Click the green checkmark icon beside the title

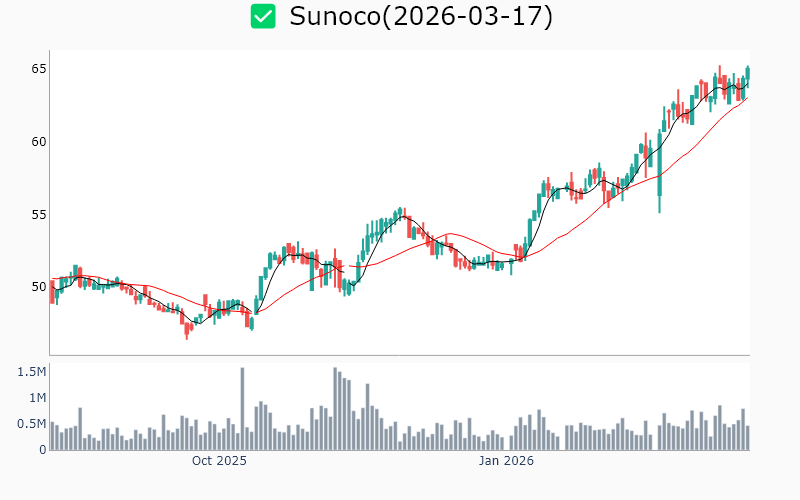[263, 16]
